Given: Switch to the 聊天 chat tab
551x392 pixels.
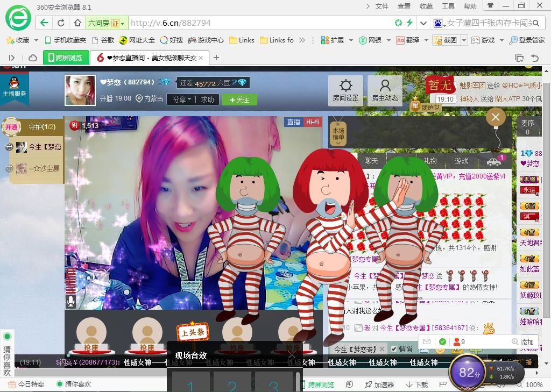Looking at the screenshot, I should click(x=371, y=161).
